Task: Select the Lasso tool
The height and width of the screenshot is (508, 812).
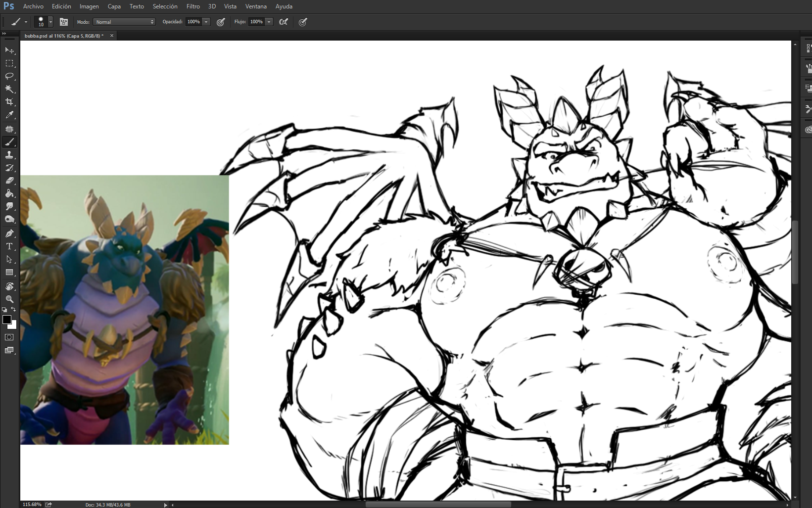Action: [9, 76]
